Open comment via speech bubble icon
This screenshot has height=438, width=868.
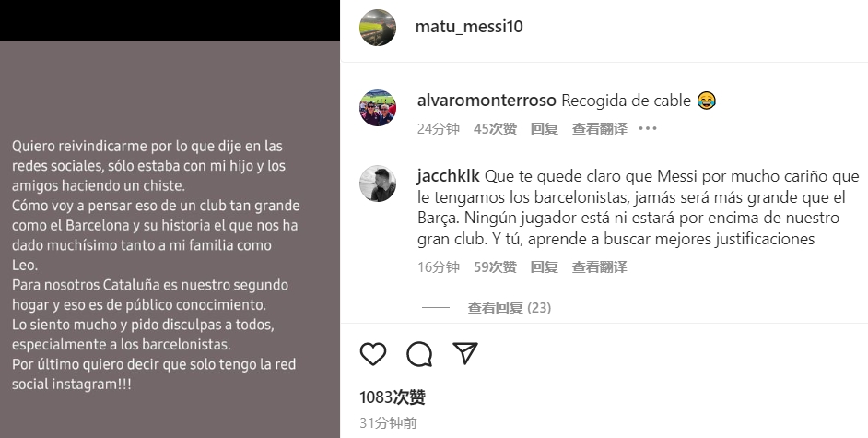[x=419, y=354]
